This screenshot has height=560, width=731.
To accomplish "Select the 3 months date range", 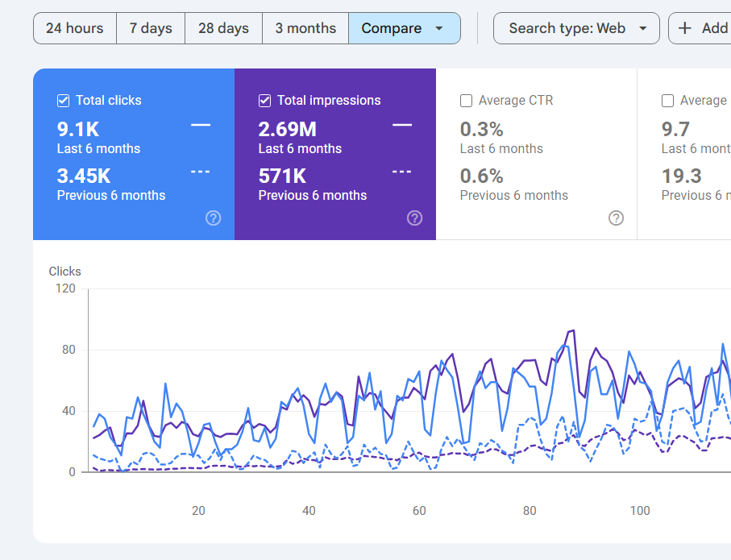I will (305, 28).
